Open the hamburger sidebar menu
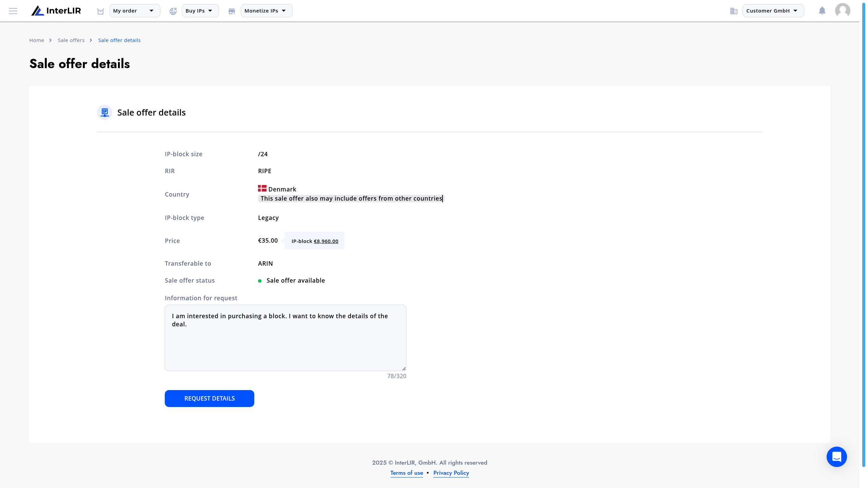Screen dimensions: 868x488 [13, 11]
